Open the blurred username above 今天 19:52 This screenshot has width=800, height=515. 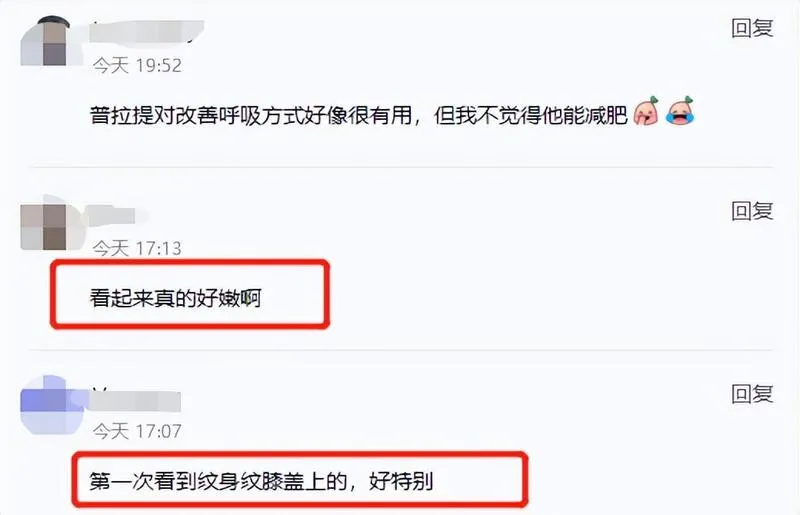(x=147, y=32)
